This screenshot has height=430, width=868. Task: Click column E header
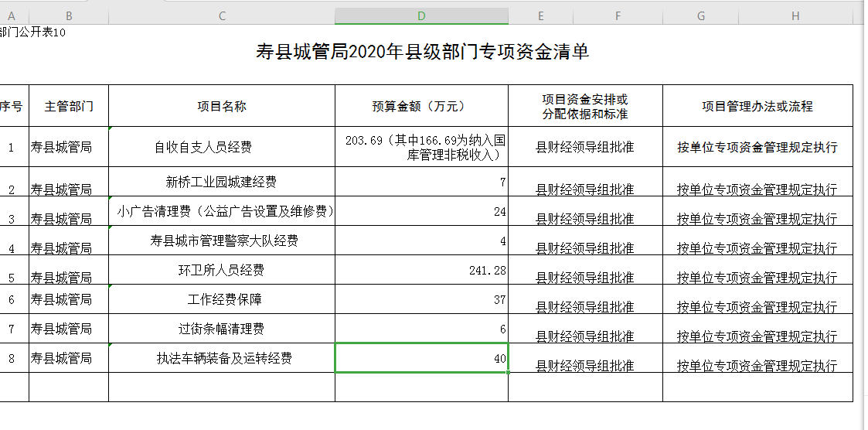(x=540, y=16)
